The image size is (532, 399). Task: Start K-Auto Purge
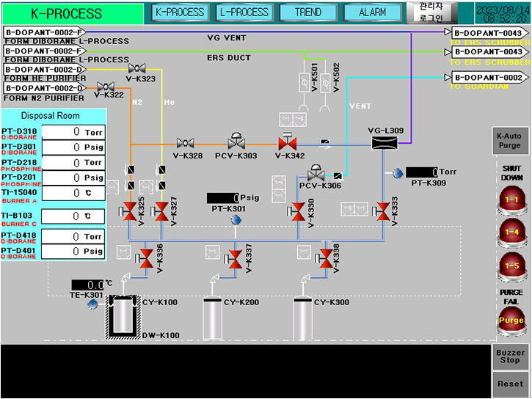(x=509, y=141)
